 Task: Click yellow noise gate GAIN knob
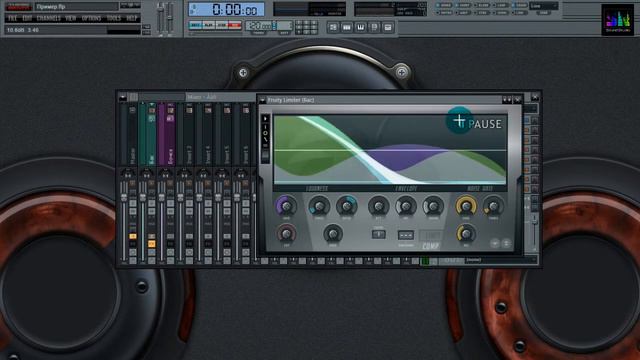tap(466, 206)
